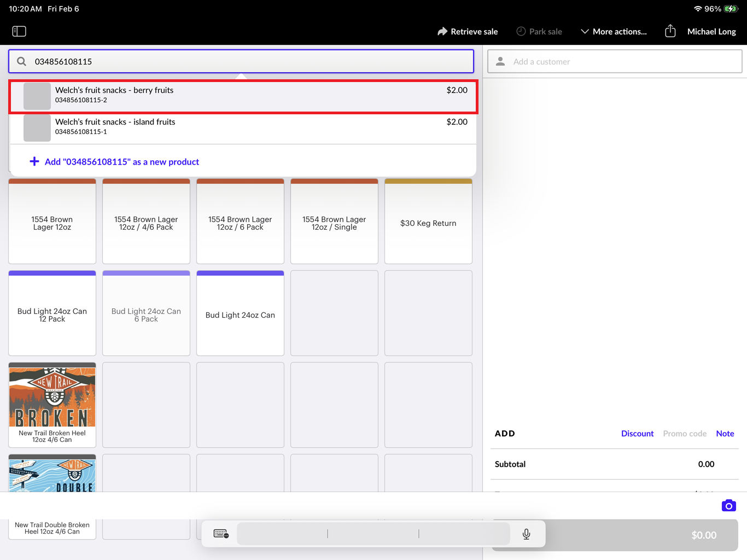Click the Retrieve sale arrow icon
This screenshot has height=560, width=747.
coord(442,31)
